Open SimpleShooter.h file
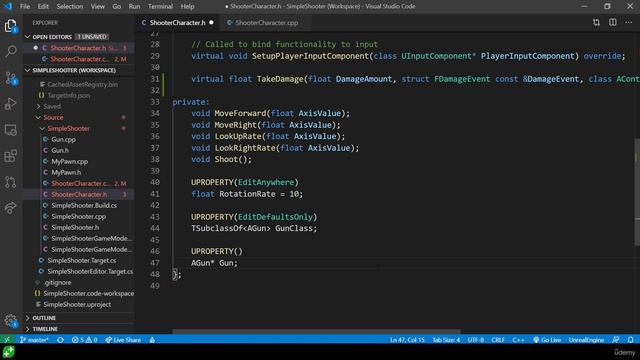This screenshot has width=640, height=360. click(x=75, y=227)
